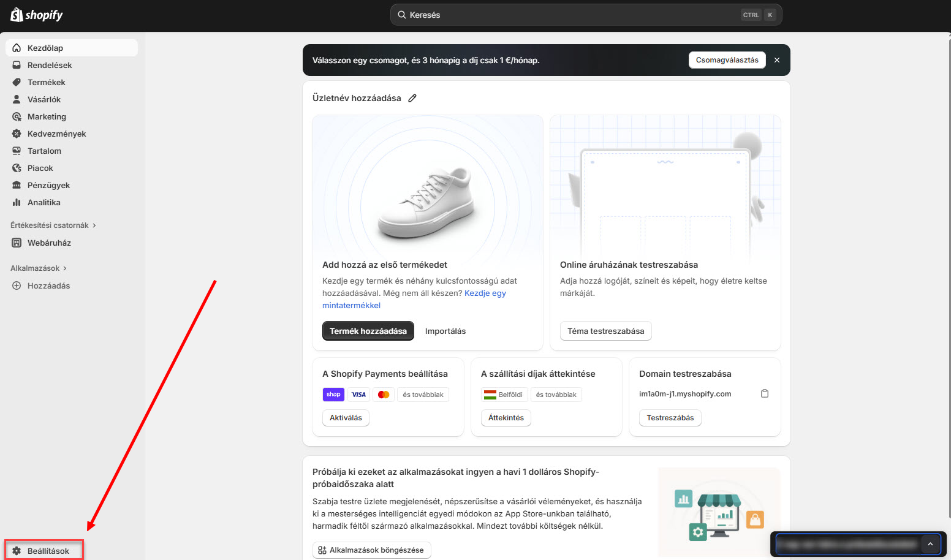Open Rendelések in the sidebar
951x560 pixels.
(49, 65)
